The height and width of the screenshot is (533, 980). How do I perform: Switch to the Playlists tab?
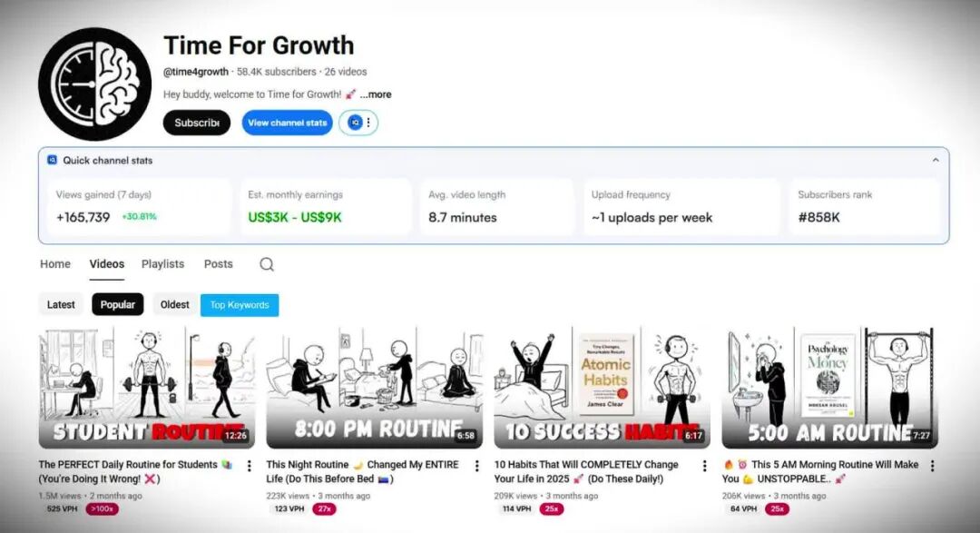point(162,264)
